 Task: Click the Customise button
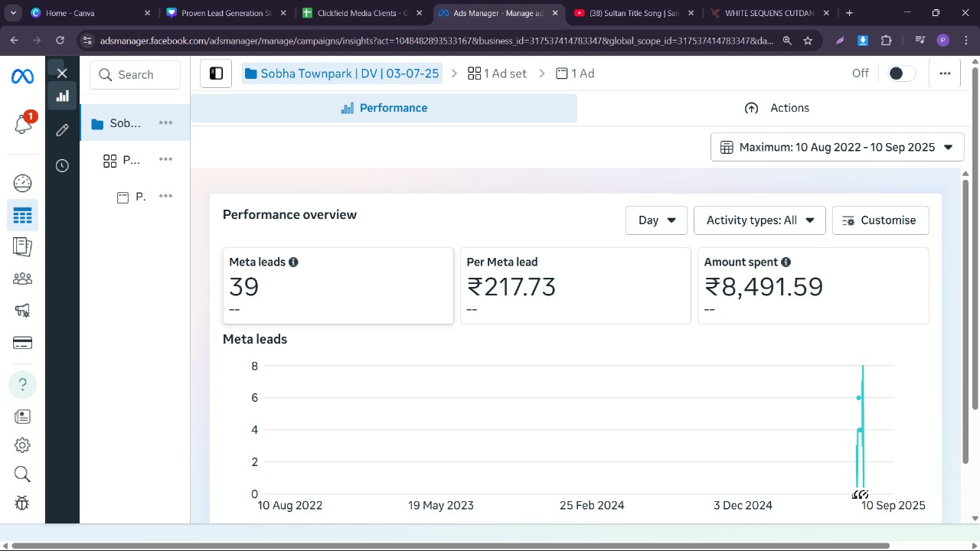880,220
